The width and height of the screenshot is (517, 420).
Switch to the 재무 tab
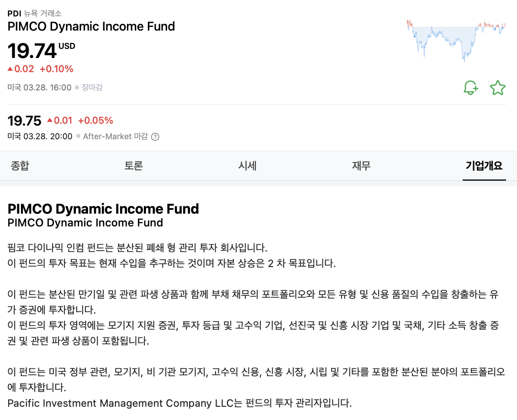pos(361,166)
